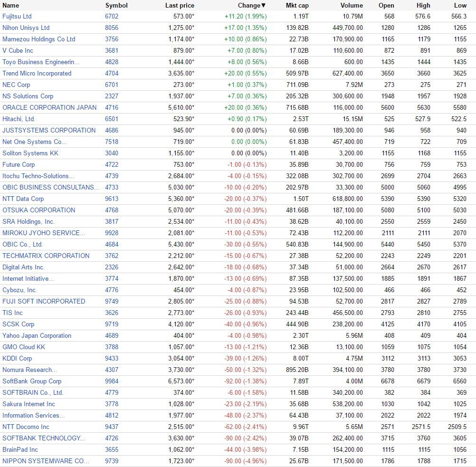The width and height of the screenshot is (476, 467).
Task: Open the TIS Inc link
Action: click(12, 313)
